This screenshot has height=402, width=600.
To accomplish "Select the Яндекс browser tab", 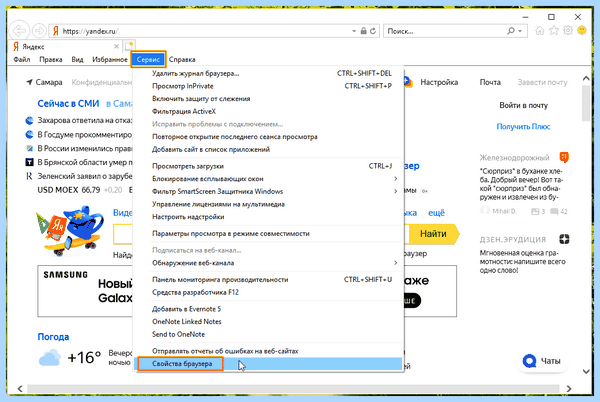I will coord(65,46).
